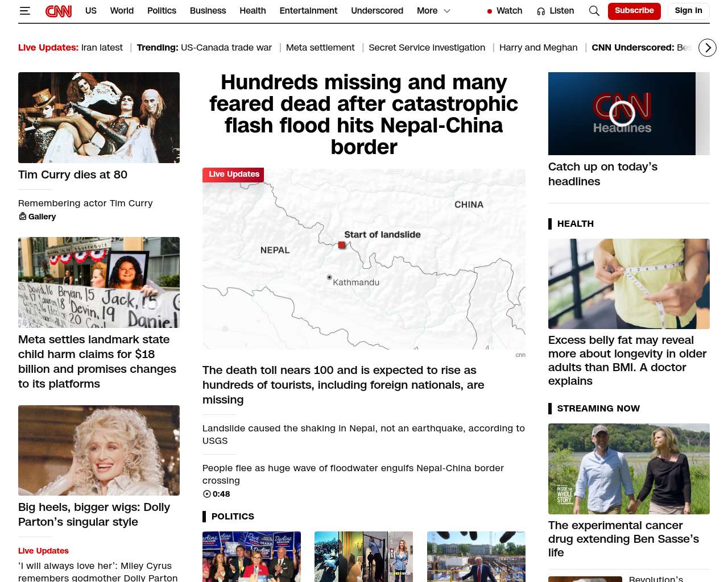Open the search magnifier icon
The image size is (728, 582).
tap(594, 11)
